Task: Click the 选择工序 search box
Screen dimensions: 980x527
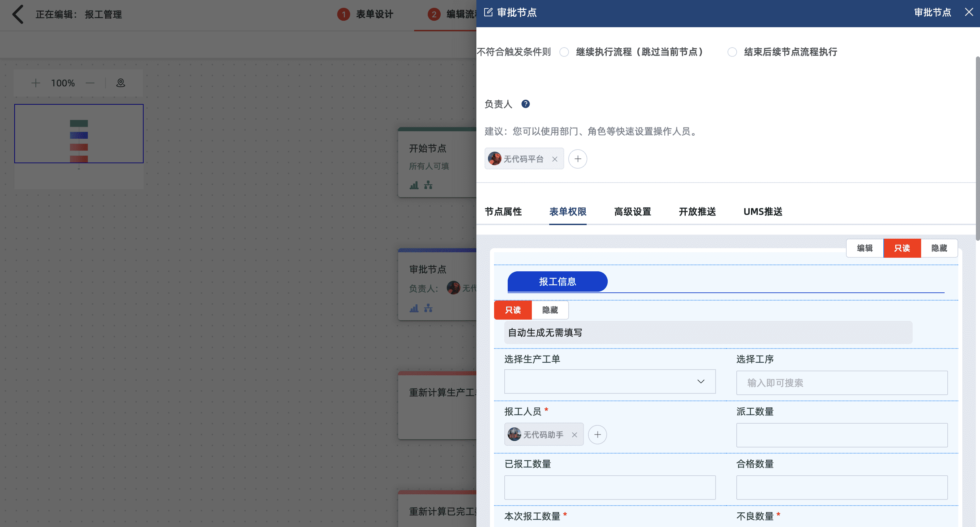Action: click(x=842, y=383)
